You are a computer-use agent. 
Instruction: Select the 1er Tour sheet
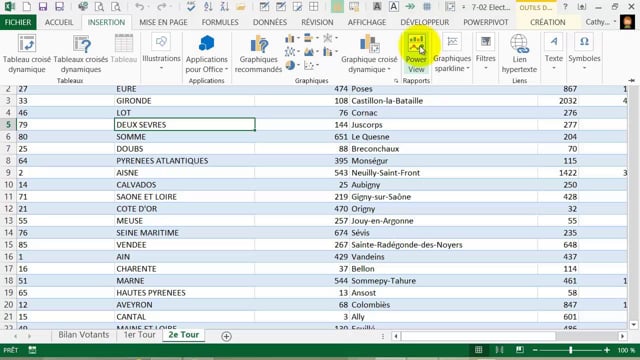[140, 335]
